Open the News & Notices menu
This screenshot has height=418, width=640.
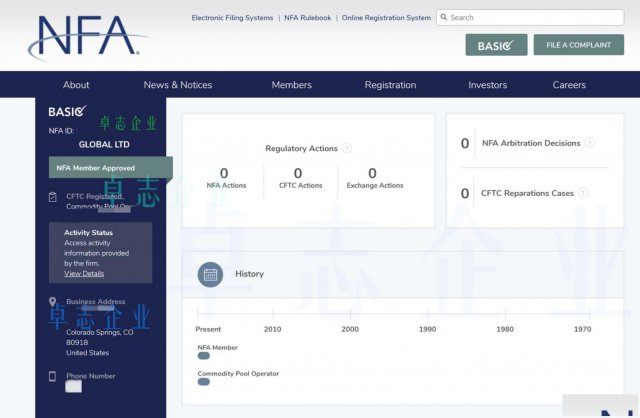click(178, 85)
